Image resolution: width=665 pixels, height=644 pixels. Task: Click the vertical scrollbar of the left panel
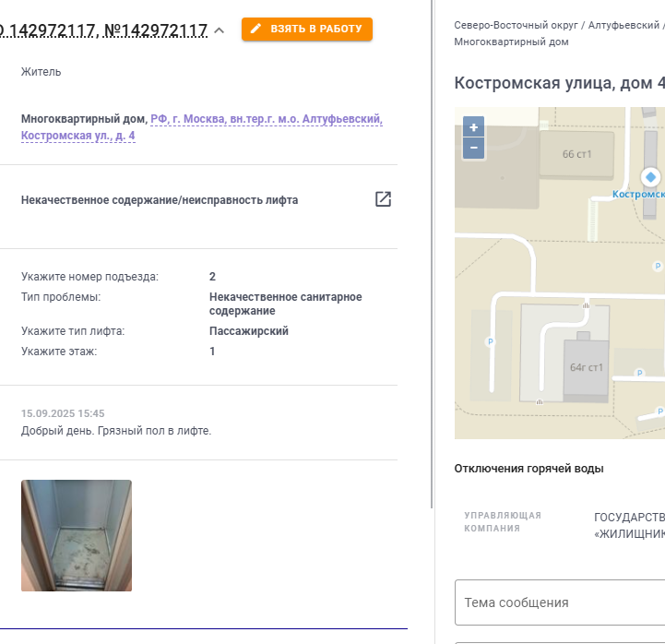(432, 254)
